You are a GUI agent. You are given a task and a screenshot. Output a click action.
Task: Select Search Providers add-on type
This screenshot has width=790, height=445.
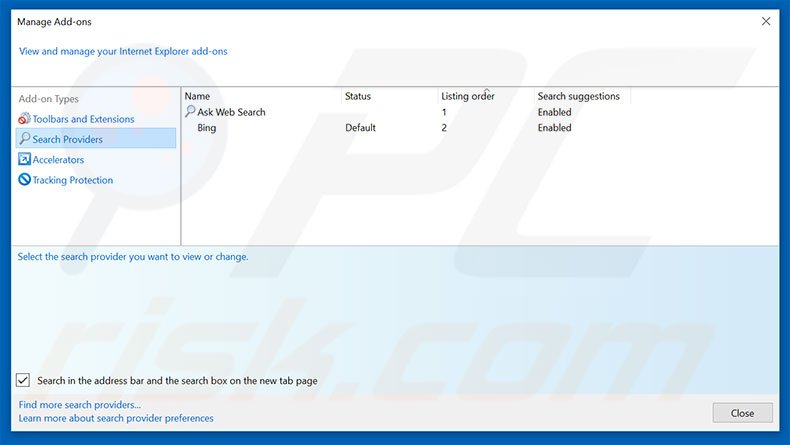(x=96, y=139)
